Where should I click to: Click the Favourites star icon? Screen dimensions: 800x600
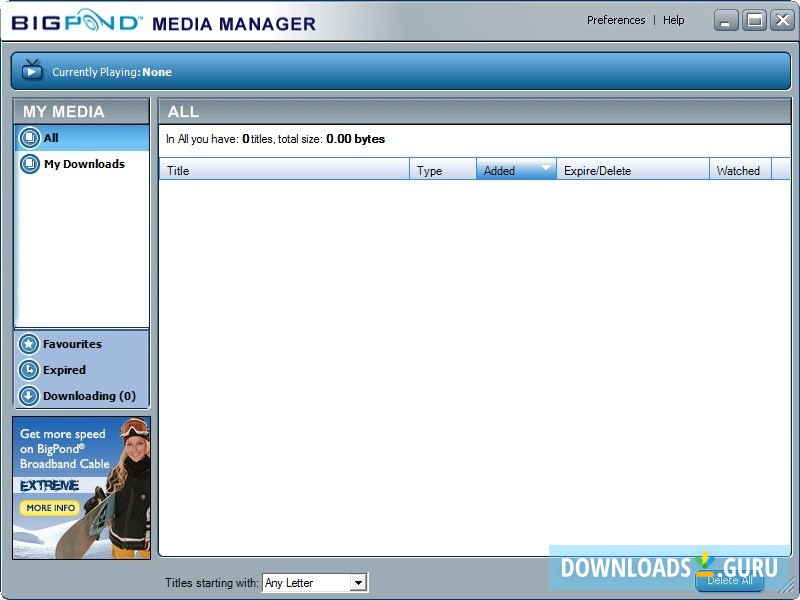click(x=29, y=344)
